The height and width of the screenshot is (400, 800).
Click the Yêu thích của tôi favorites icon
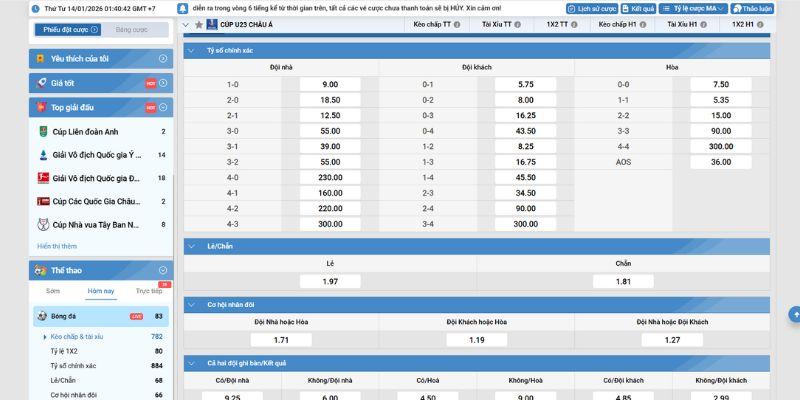click(40, 59)
